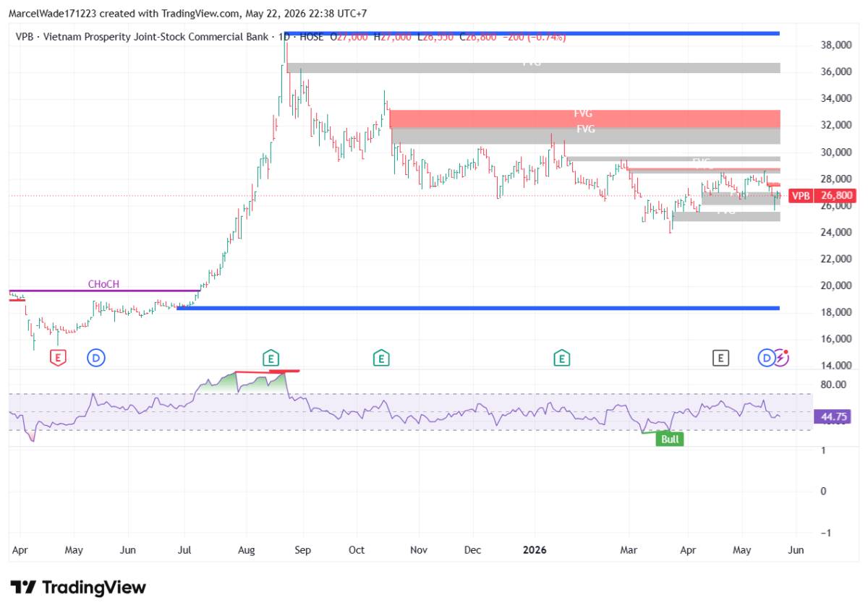
Task: Click the blue D marker near late May 2026
Action: [766, 356]
